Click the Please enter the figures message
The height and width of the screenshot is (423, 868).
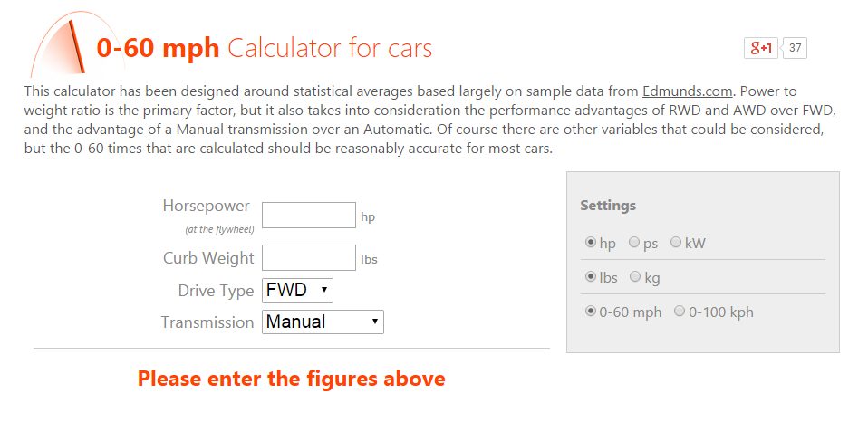pyautogui.click(x=291, y=379)
